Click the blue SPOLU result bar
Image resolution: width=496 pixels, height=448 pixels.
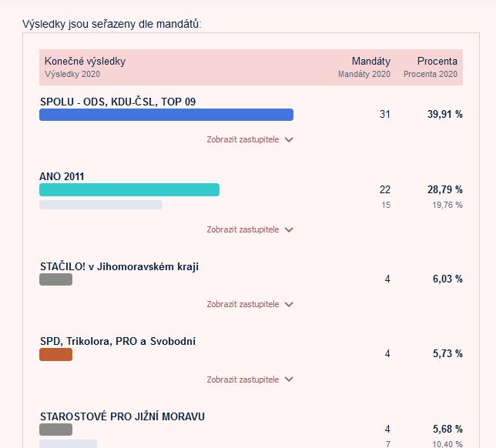[166, 115]
